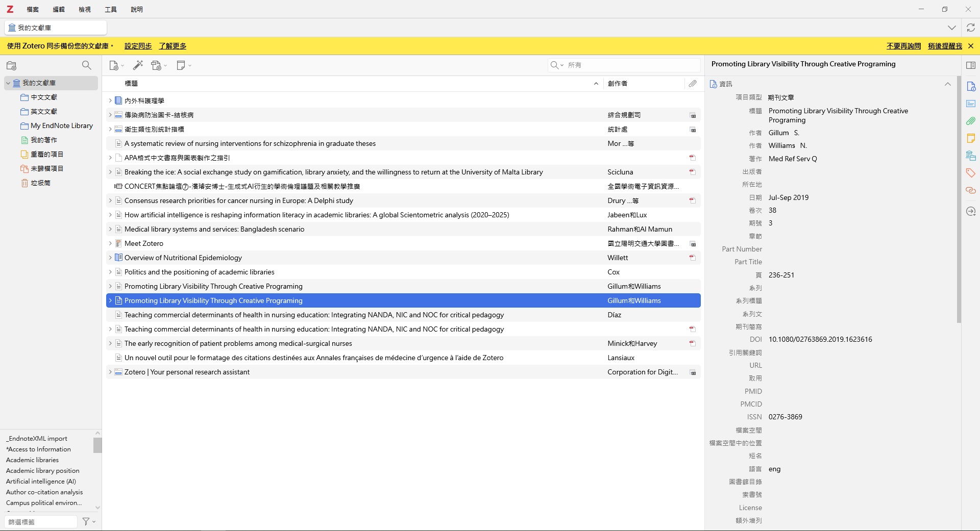This screenshot has height=531, width=980.
Task: Click PDF icon on Breaking the ice row
Action: tap(693, 172)
